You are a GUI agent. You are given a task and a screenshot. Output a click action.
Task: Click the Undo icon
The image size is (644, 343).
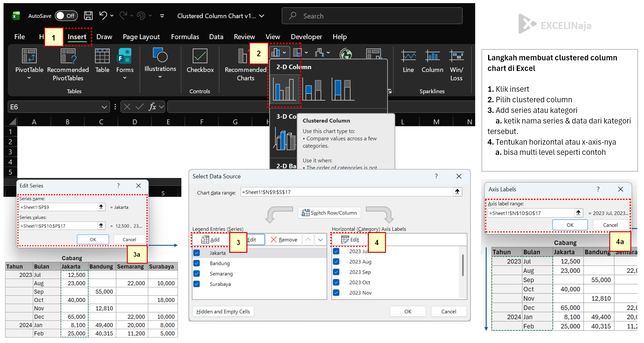[103, 16]
